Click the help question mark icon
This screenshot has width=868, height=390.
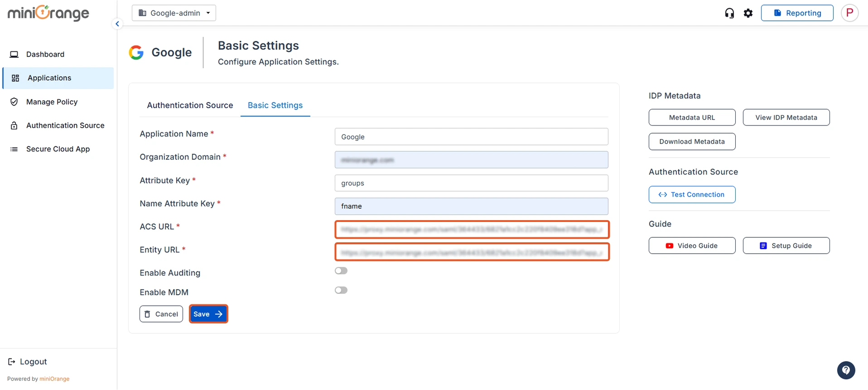846,370
